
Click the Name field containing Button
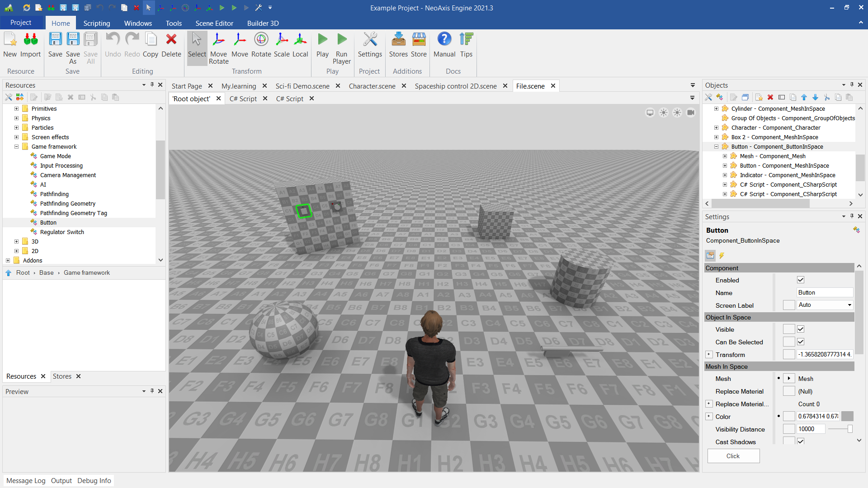[x=824, y=293]
